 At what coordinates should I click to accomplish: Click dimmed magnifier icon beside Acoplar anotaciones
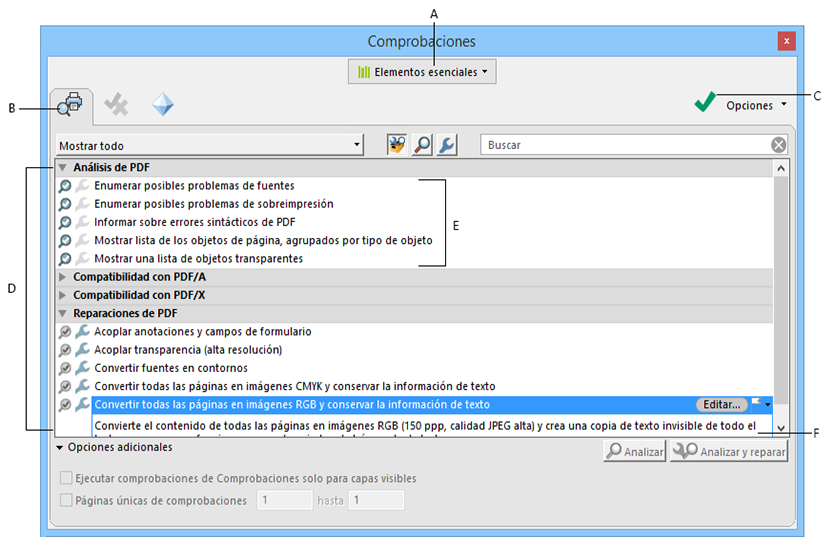pyautogui.click(x=65, y=332)
